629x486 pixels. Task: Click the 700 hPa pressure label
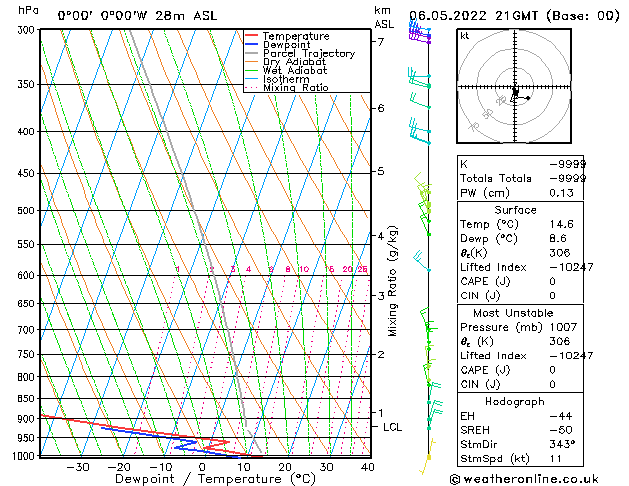pyautogui.click(x=27, y=330)
